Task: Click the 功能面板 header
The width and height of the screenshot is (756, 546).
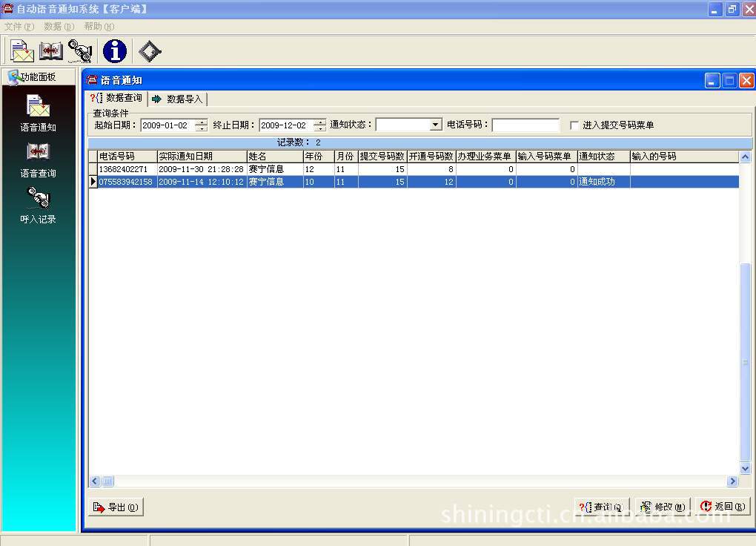Action: [x=39, y=76]
